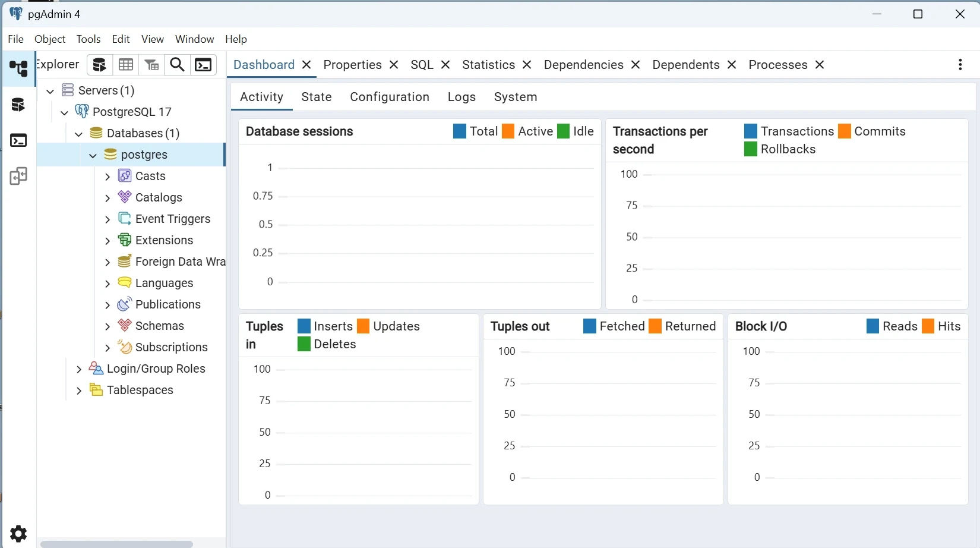
Task: Close the Dependents tab
Action: [732, 65]
